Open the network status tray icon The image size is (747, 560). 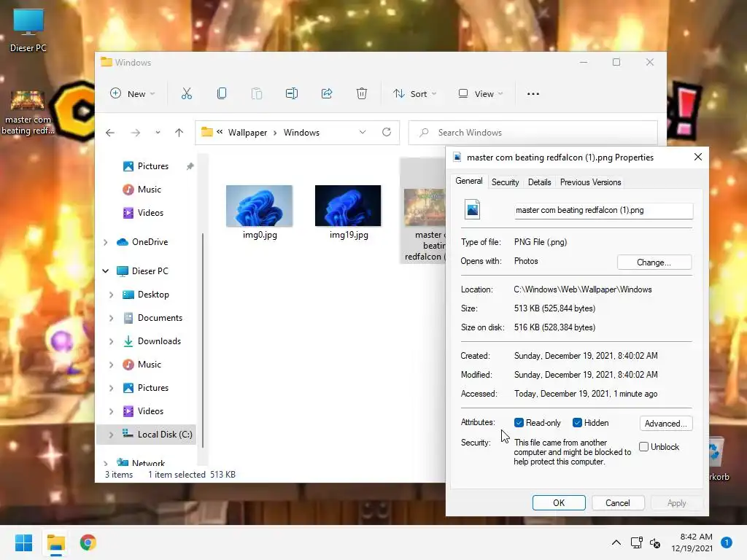tap(636, 542)
